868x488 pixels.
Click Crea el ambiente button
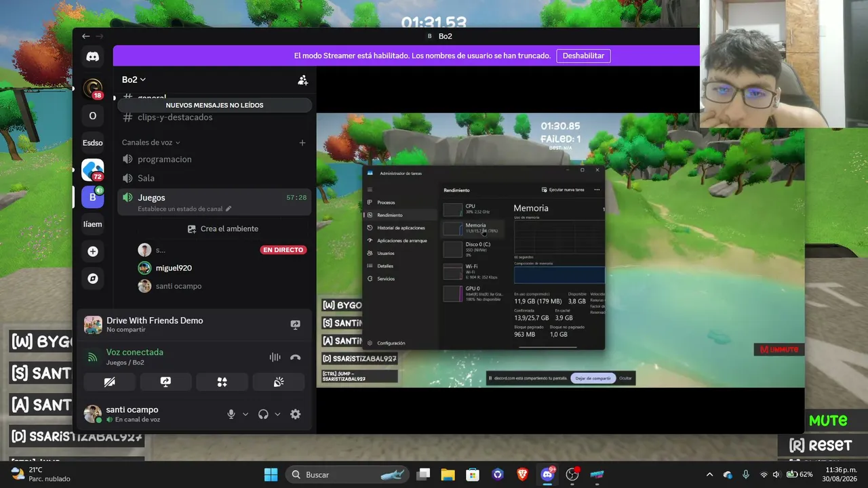pos(222,229)
